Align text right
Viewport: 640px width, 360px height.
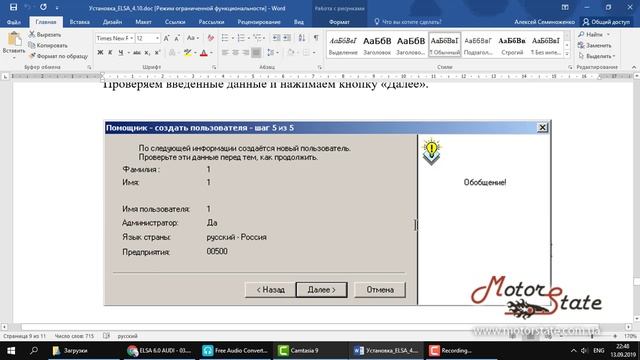pos(246,52)
